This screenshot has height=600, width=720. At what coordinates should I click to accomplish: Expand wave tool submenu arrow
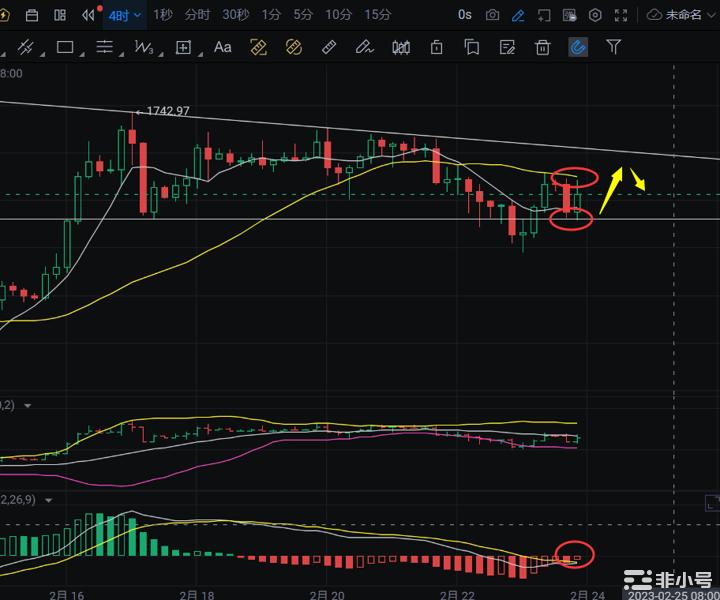(x=161, y=55)
